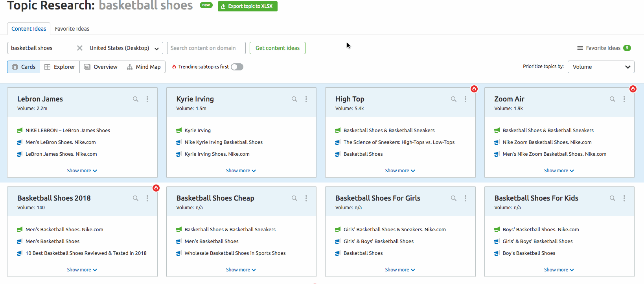644x284 pixels.
Task: Click the search icon on High Top card
Action: point(454,99)
